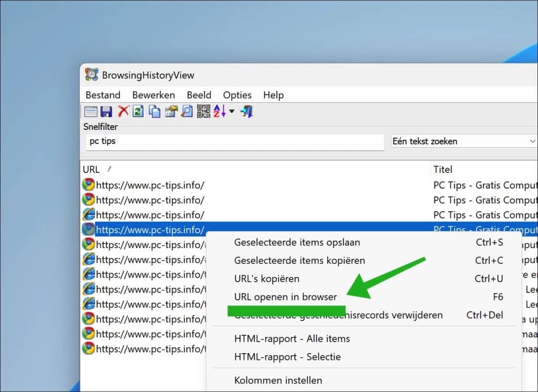The image size is (538, 392).
Task: Expand the sort icon's dropdown arrow
Action: 232,111
